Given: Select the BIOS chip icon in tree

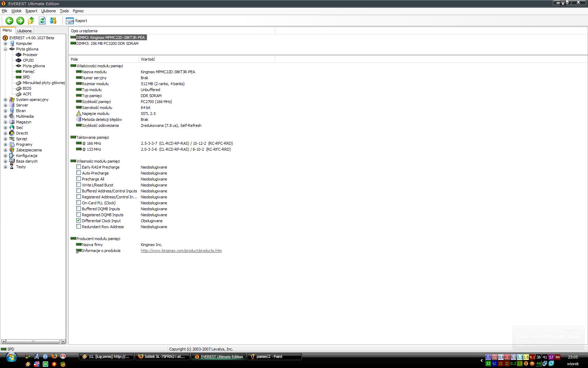Looking at the screenshot, I should pos(19,88).
